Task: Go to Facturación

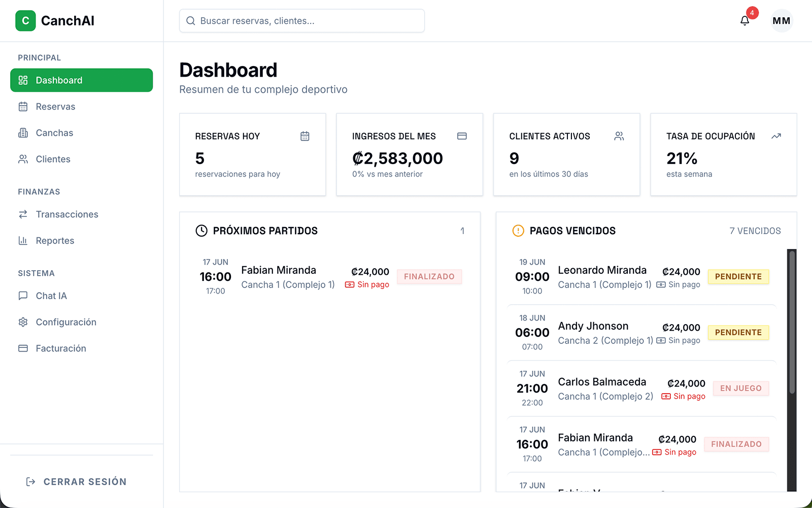Action: pyautogui.click(x=81, y=348)
